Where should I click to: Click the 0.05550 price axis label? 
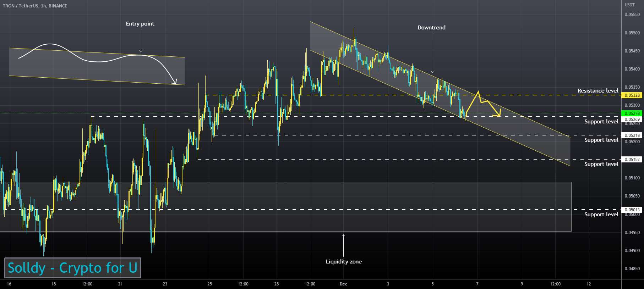click(632, 15)
